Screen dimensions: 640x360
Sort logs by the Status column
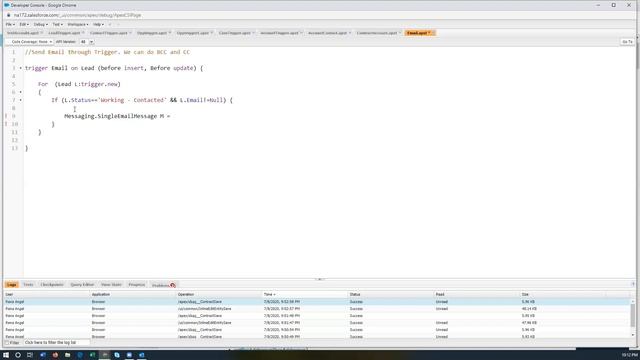(x=391, y=294)
